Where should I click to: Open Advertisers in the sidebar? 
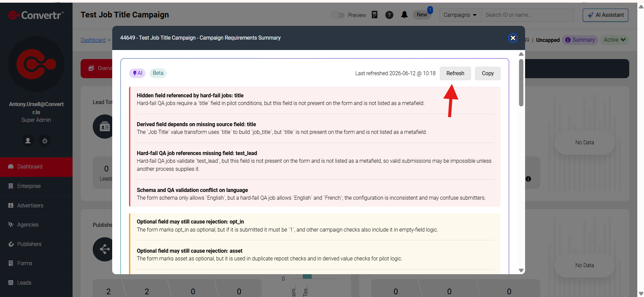point(36,205)
